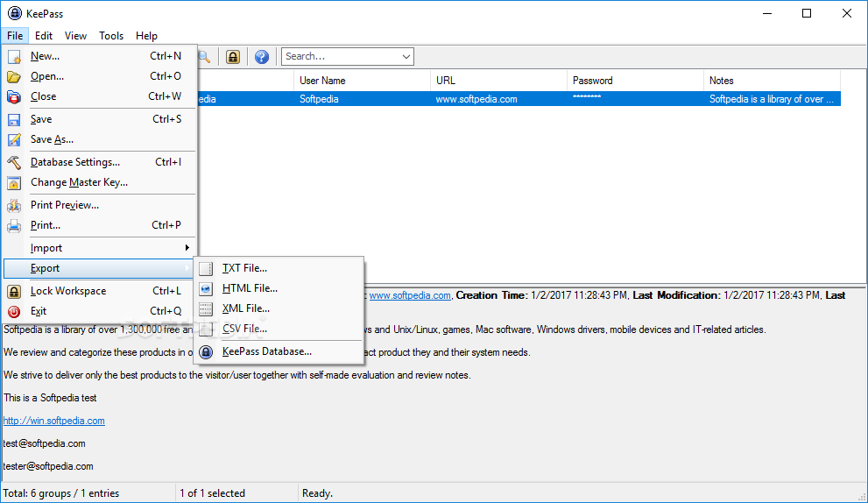868x503 pixels.
Task: Click 'tester@softpedia.com' text in notes
Action: (48, 466)
